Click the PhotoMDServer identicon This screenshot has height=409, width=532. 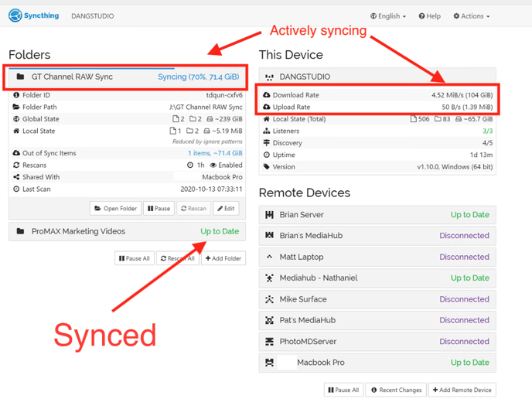click(x=269, y=342)
